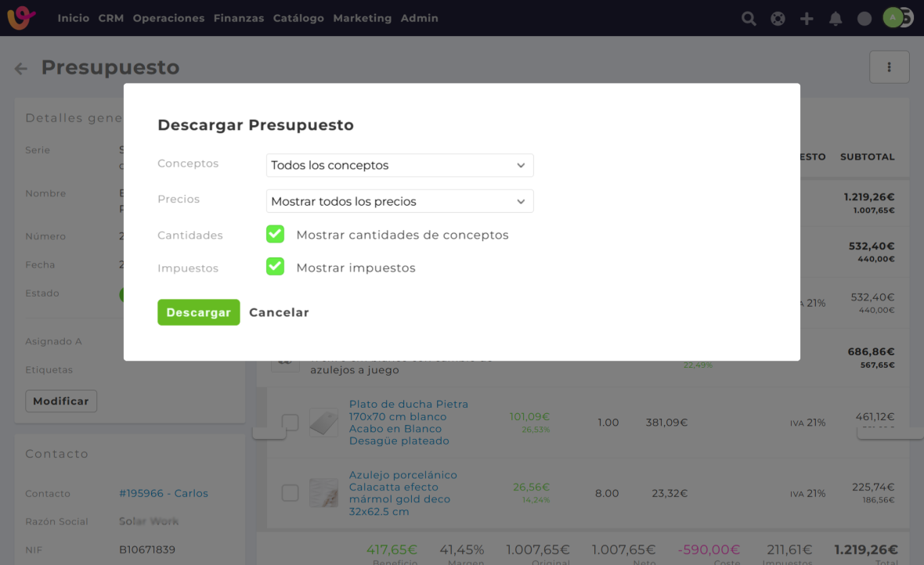Viewport: 924px width, 565px height.
Task: Click the Azulejo porcelánico product thumbnail
Action: [323, 493]
